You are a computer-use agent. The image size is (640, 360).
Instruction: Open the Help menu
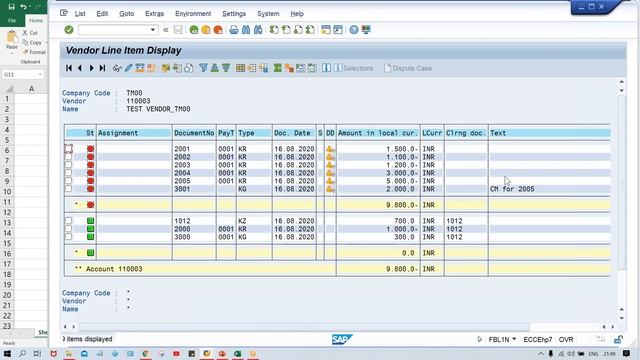pos(297,13)
